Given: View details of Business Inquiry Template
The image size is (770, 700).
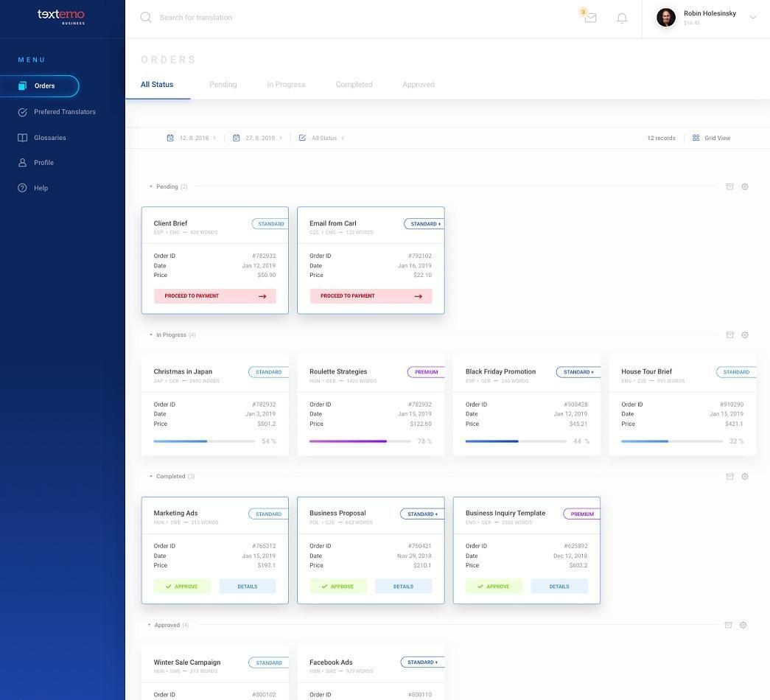Looking at the screenshot, I should (559, 587).
